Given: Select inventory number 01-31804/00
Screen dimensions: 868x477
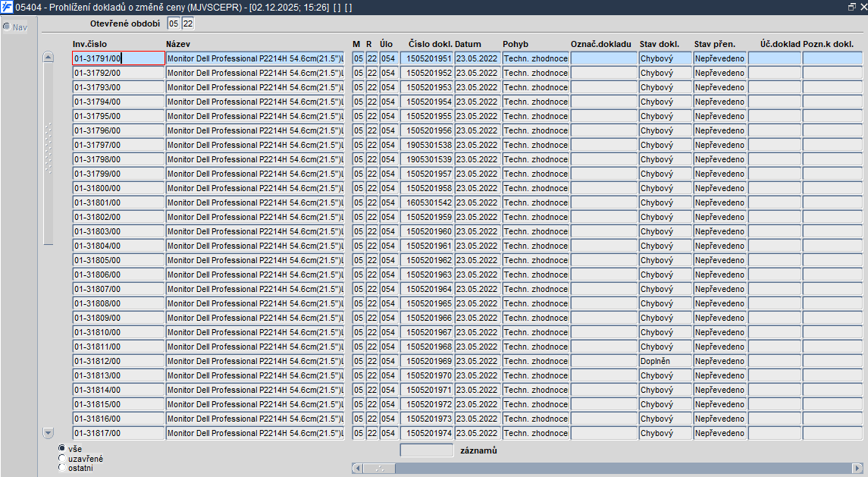Looking at the screenshot, I should (x=118, y=246).
